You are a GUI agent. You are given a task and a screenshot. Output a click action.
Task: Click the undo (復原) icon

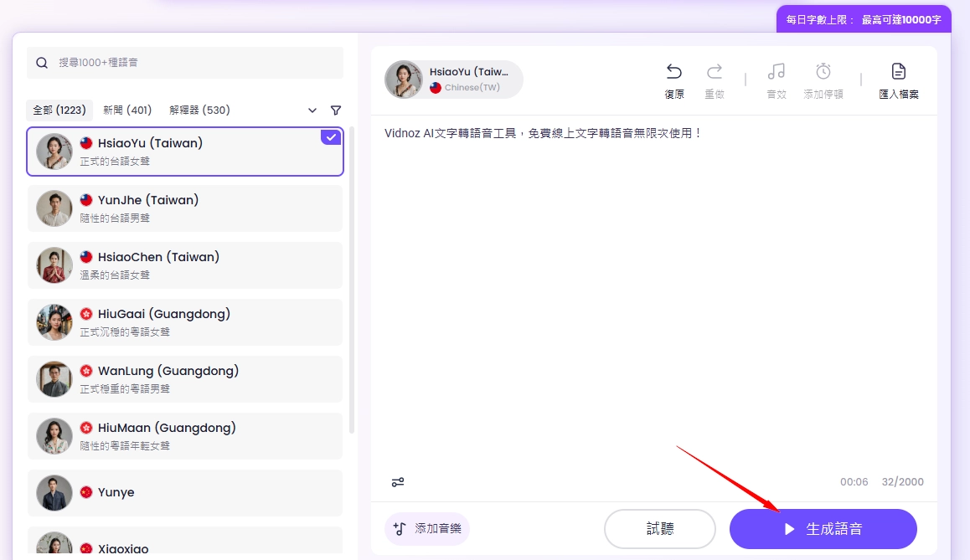pos(674,72)
